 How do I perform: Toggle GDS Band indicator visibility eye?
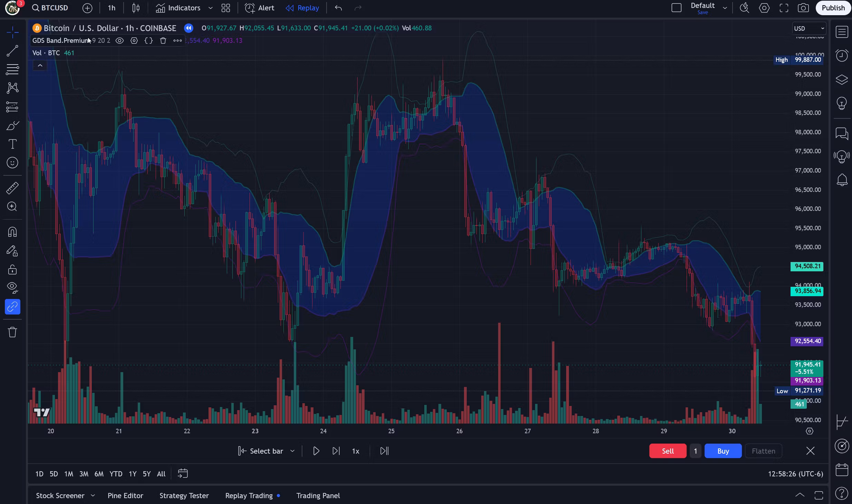point(119,41)
